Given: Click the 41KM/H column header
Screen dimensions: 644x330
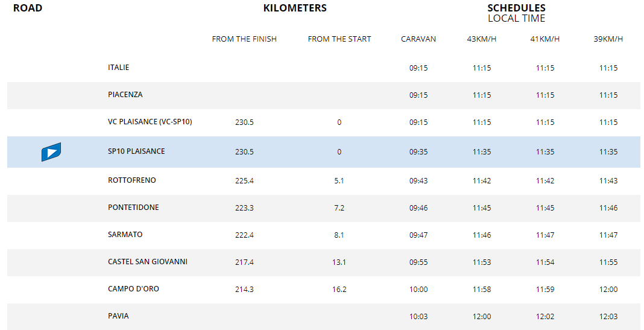Looking at the screenshot, I should click(545, 39).
